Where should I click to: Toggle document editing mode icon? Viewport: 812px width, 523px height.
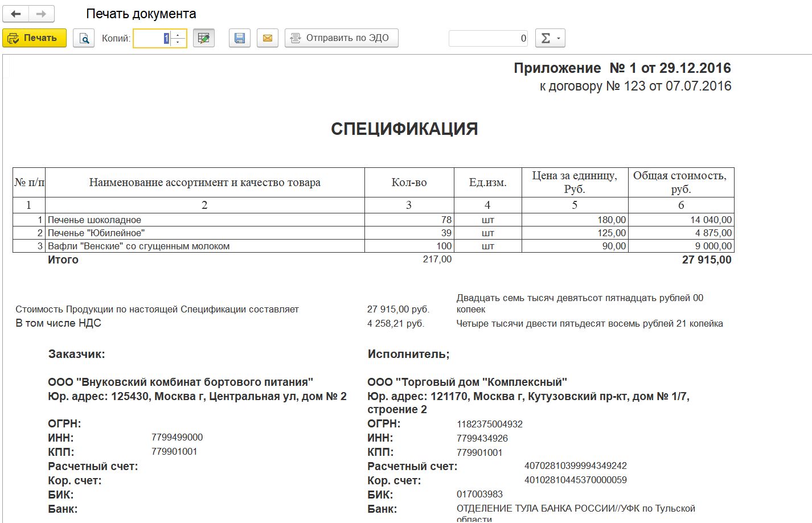204,38
